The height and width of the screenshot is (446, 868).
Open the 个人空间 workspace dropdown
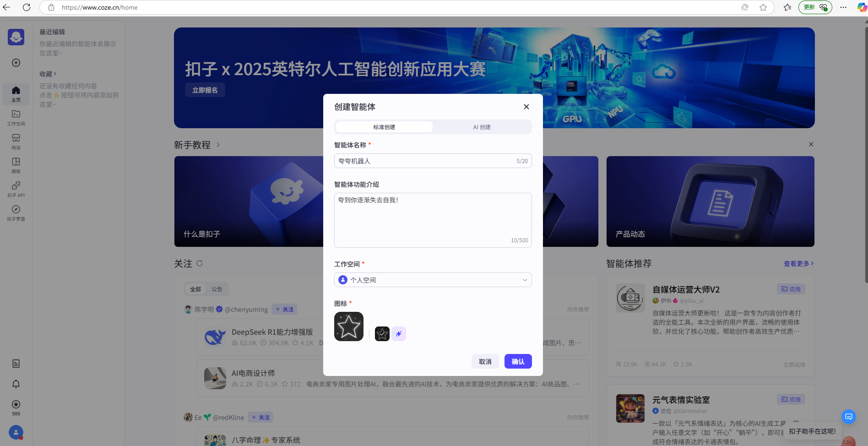click(x=433, y=280)
